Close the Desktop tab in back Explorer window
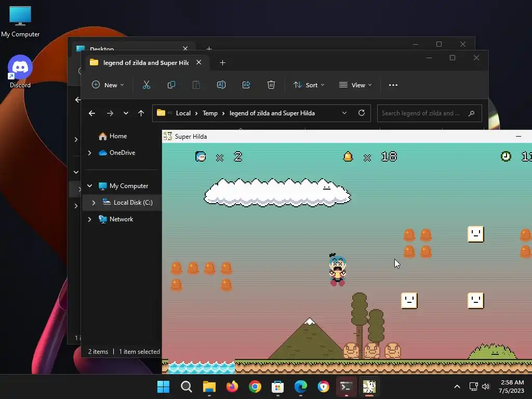 pos(185,48)
